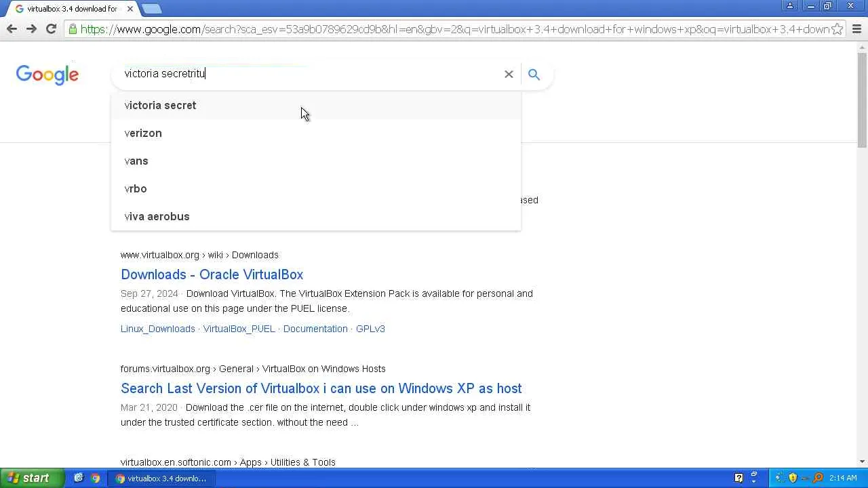The width and height of the screenshot is (868, 488).
Task: Open the Linux_Downloads sublink
Action: point(158,329)
